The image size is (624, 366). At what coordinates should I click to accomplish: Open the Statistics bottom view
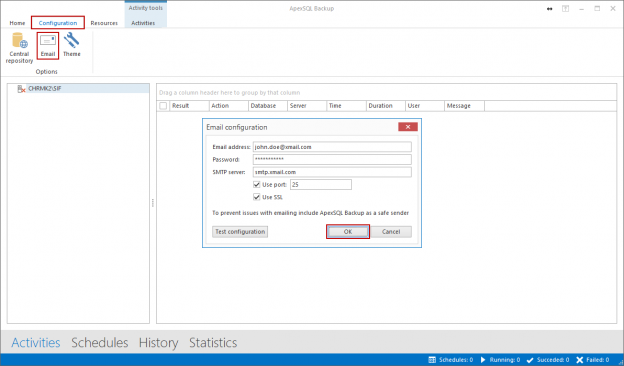pos(213,343)
